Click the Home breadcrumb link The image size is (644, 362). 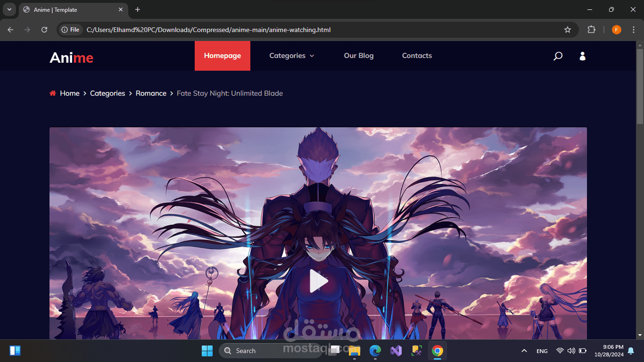(x=70, y=93)
